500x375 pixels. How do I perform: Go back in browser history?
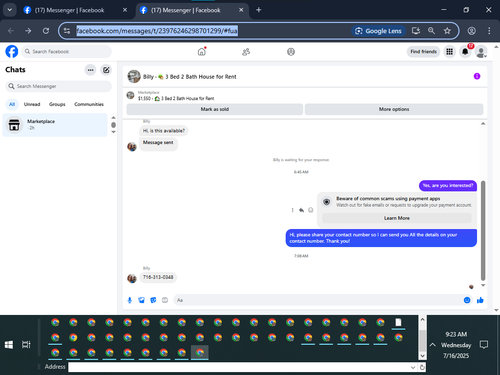click(x=11, y=31)
